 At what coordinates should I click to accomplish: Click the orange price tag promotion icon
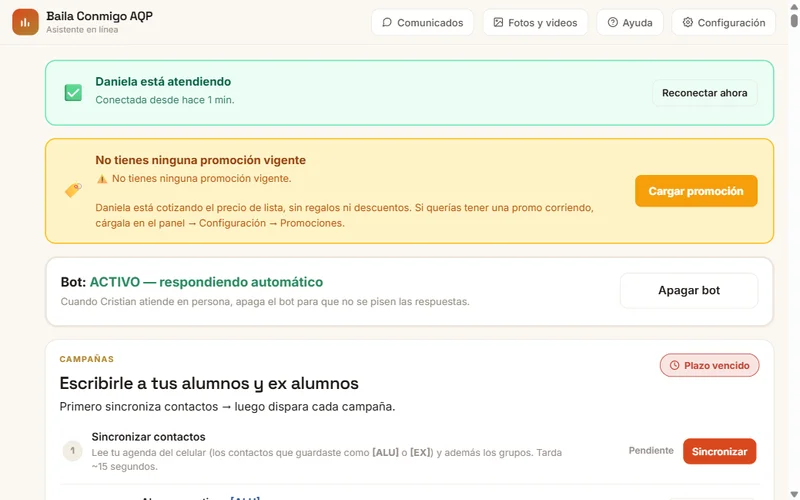[73, 190]
